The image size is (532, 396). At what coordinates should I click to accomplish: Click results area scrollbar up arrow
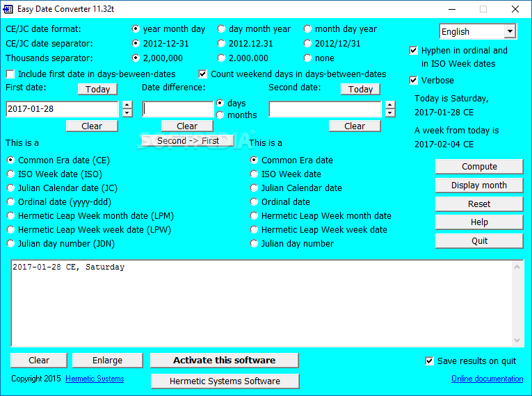[517, 267]
